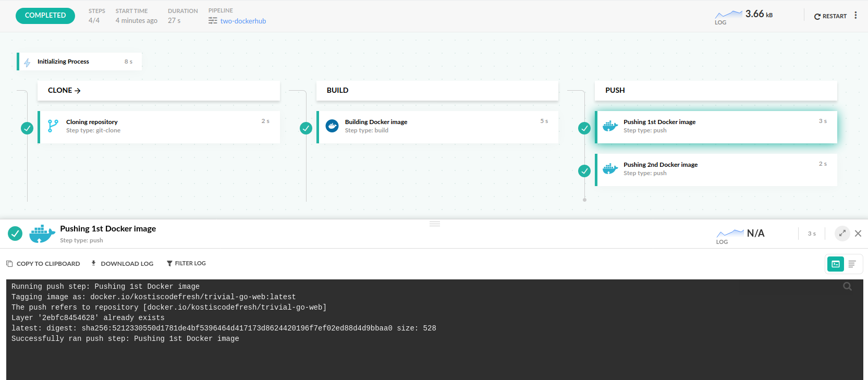Open the three-dot more options menu
The width and height of the screenshot is (868, 380).
[x=855, y=16]
